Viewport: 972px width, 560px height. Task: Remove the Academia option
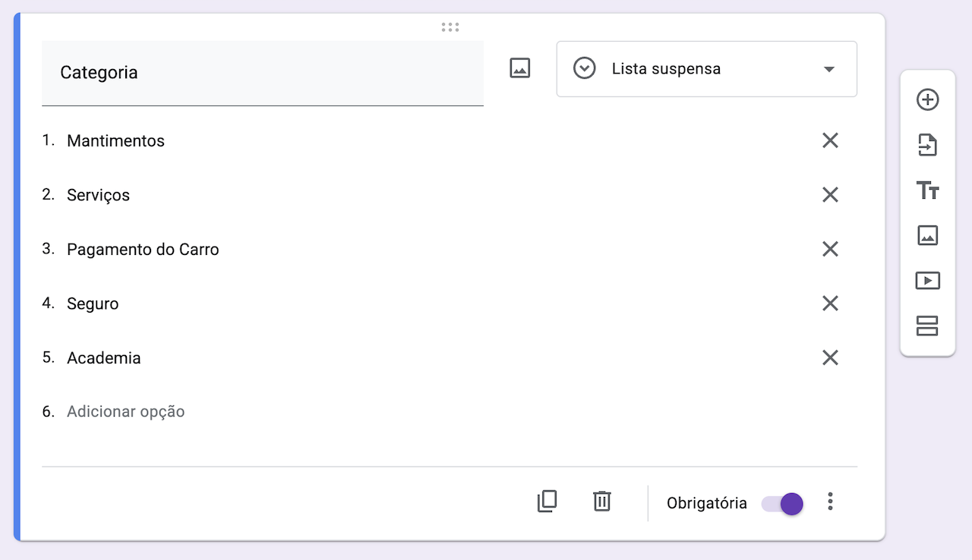pos(830,357)
